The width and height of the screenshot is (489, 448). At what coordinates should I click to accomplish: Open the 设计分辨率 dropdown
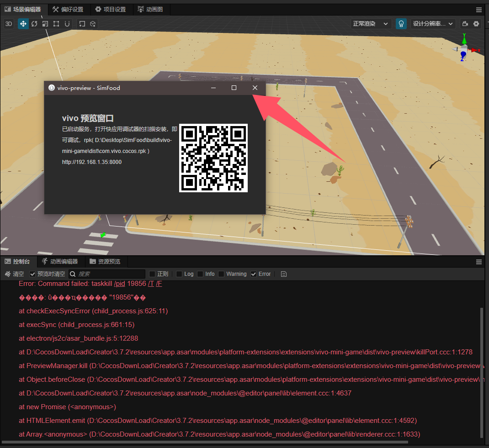click(x=433, y=24)
